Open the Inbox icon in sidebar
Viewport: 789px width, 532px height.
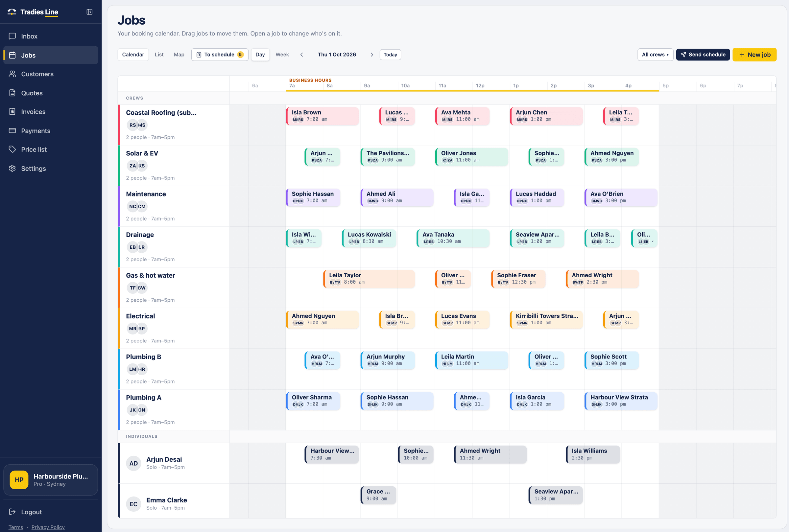tap(12, 36)
